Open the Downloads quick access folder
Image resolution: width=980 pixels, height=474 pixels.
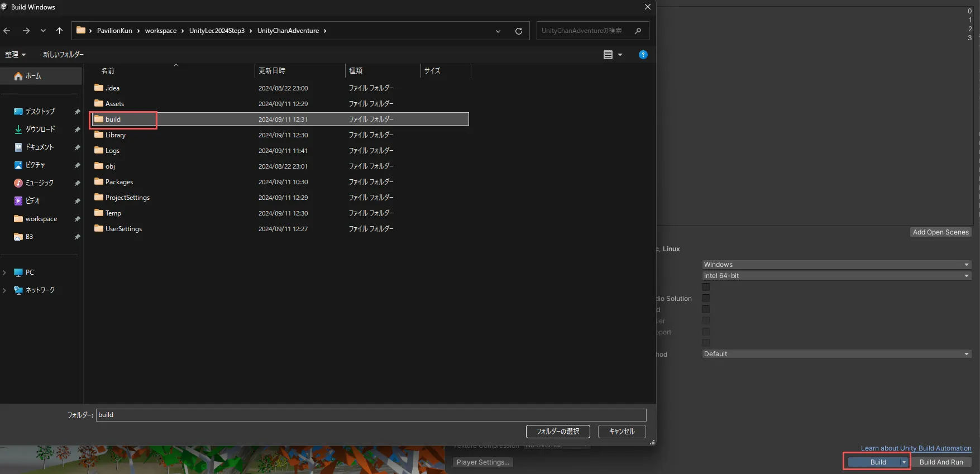pyautogui.click(x=40, y=130)
